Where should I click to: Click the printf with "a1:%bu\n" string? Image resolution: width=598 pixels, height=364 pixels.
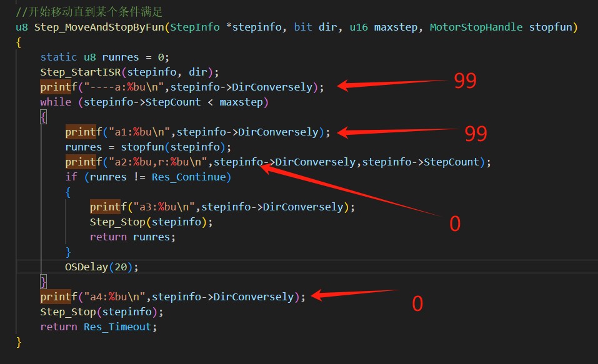click(197, 132)
